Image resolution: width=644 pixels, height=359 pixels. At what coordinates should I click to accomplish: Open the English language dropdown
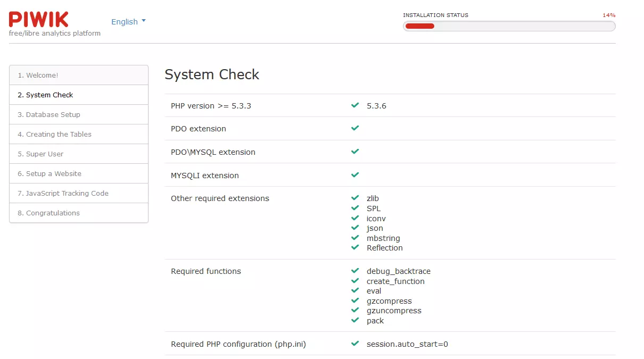tap(125, 22)
